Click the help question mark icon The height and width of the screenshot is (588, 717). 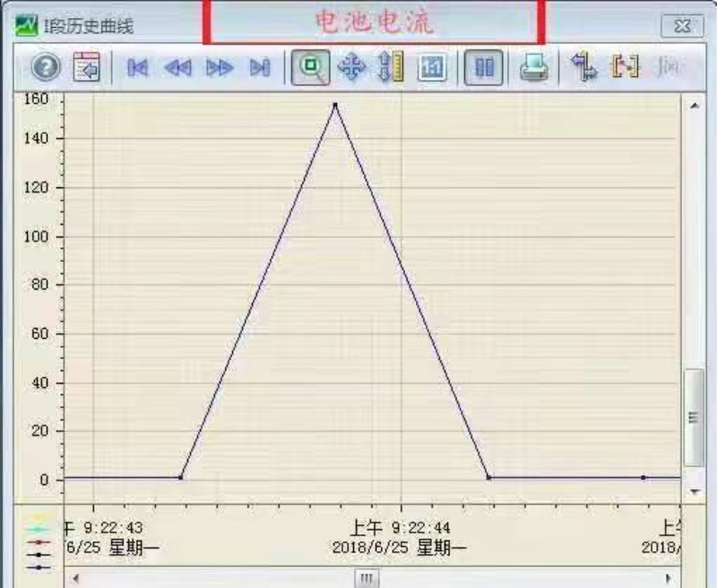tap(46, 67)
